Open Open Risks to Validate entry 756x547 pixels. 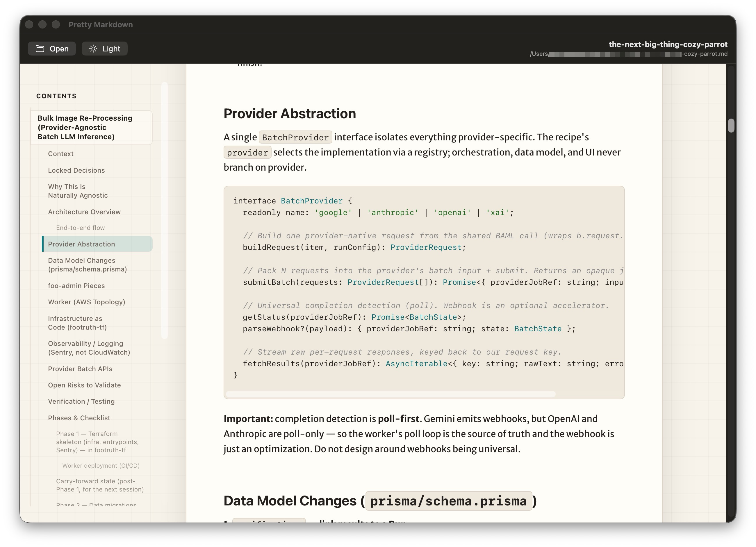pos(84,385)
